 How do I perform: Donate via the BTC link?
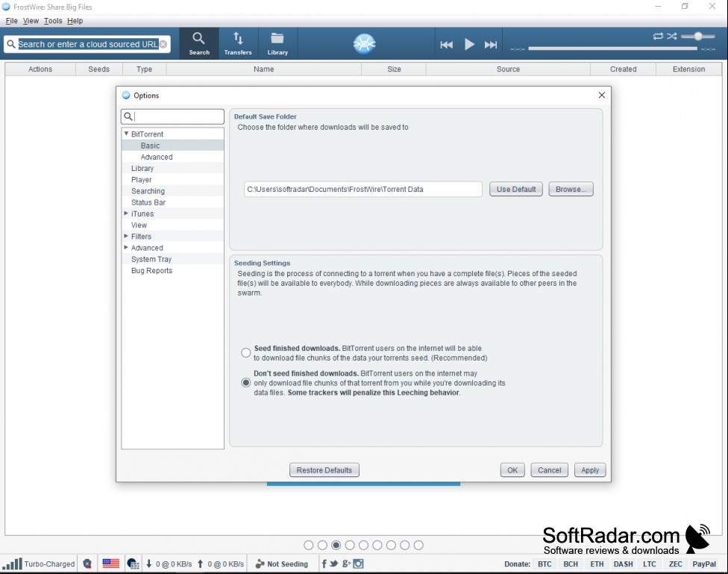coord(545,564)
